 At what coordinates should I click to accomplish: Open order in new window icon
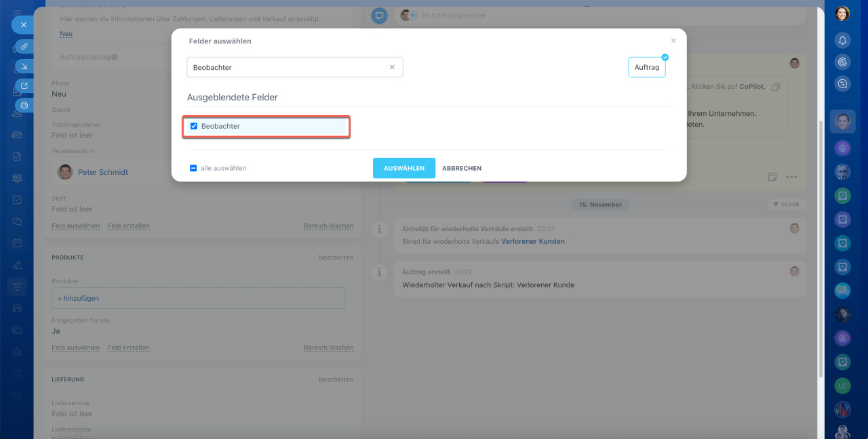click(24, 86)
